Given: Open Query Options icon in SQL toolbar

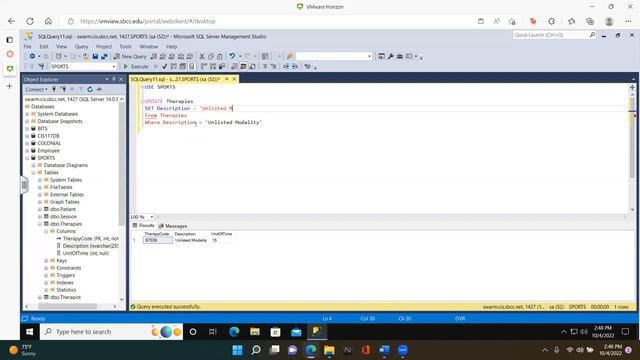Looking at the screenshot, I should point(182,67).
